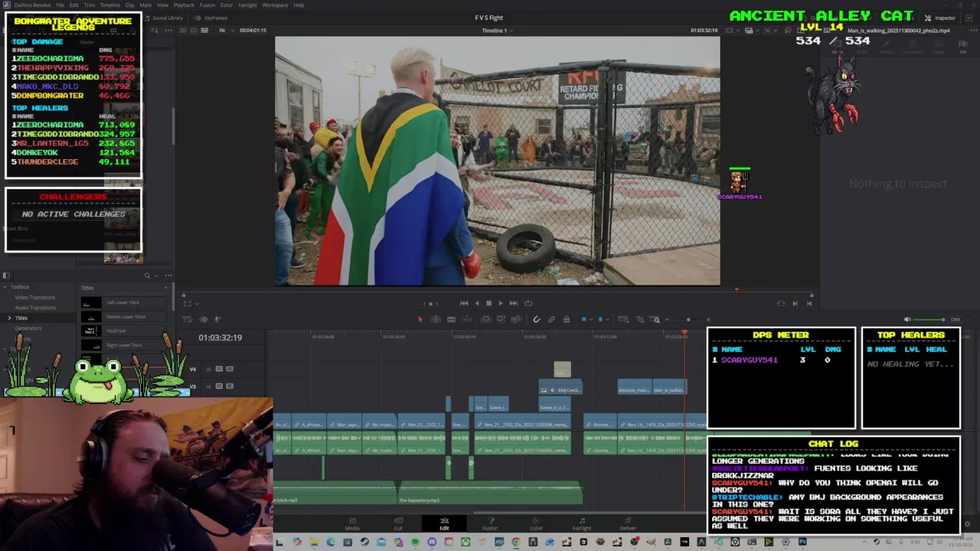Open the Playback menu
Viewport: 980px width, 551px height.
tap(184, 5)
